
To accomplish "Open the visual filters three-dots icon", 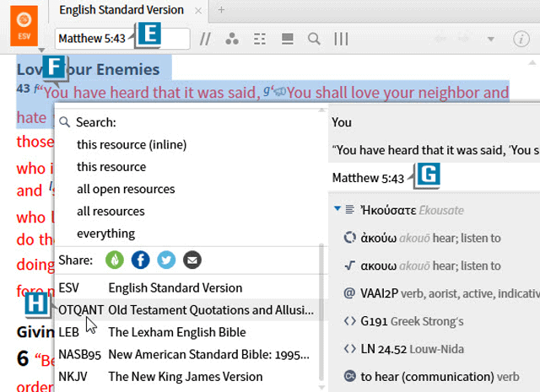I will click(232, 39).
